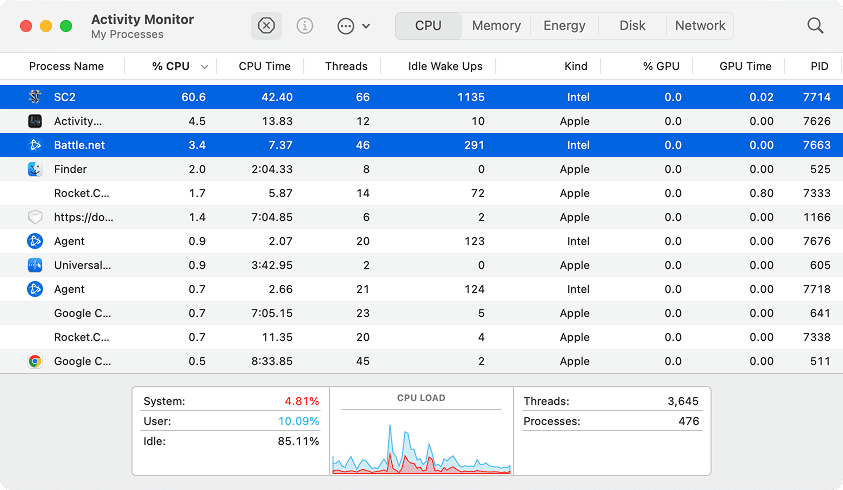
Task: Click the Battle.net process icon
Action: [x=35, y=145]
